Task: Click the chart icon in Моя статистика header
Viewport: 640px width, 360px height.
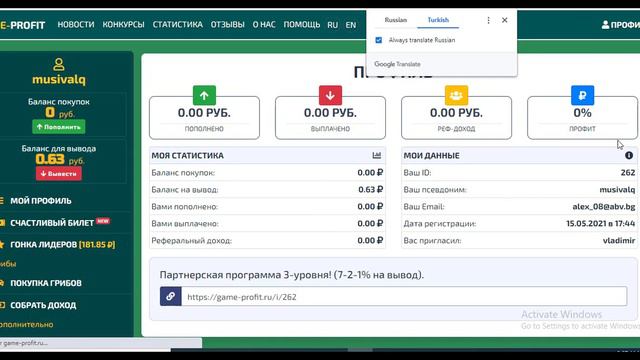Action: point(377,155)
